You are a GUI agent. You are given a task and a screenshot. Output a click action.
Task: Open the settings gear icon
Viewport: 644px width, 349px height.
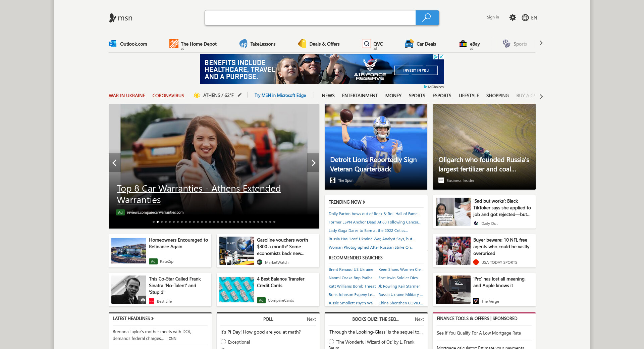coord(513,17)
